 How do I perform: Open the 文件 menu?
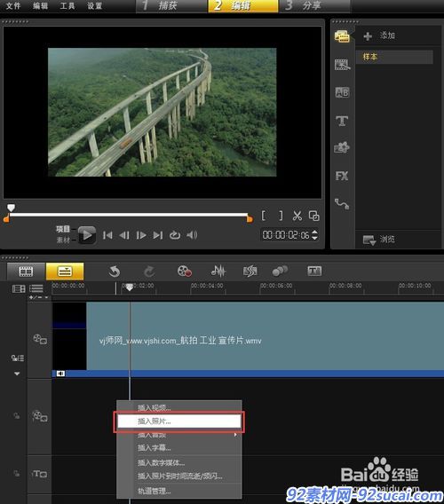pos(13,5)
